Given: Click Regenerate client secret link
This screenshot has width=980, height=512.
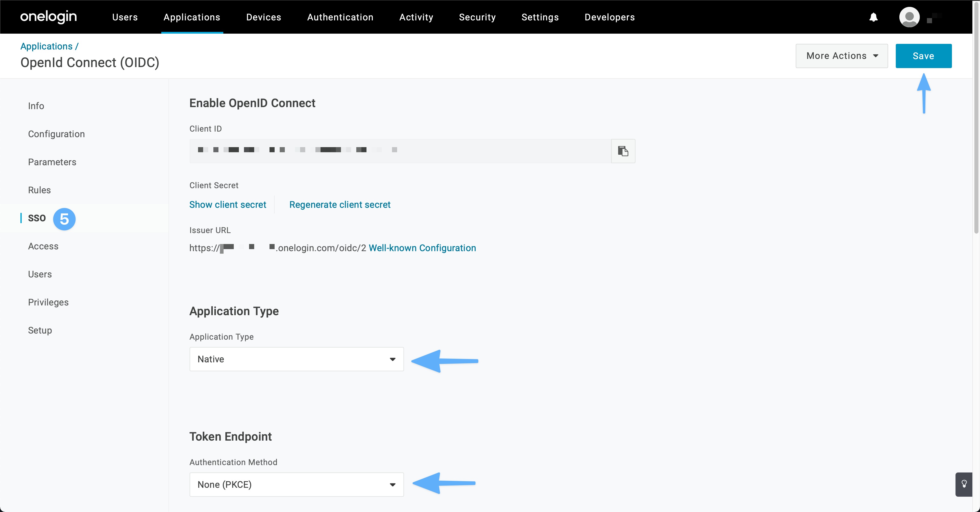Looking at the screenshot, I should coord(340,204).
